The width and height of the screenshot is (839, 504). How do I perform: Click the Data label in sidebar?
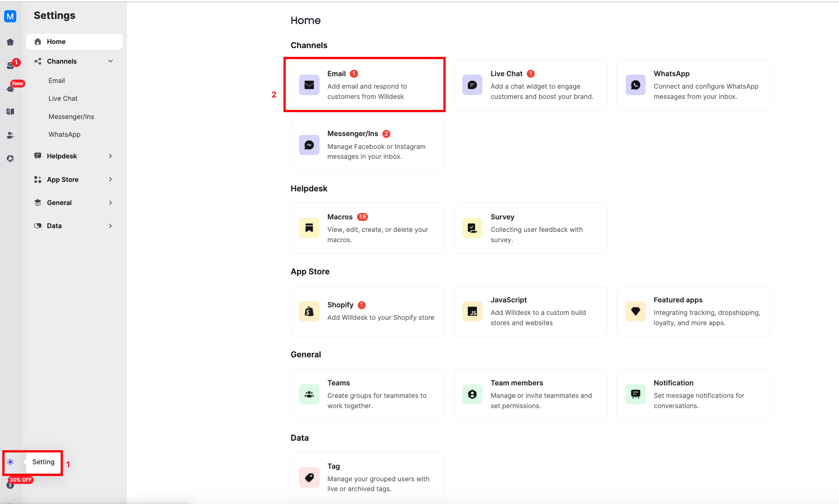click(54, 226)
